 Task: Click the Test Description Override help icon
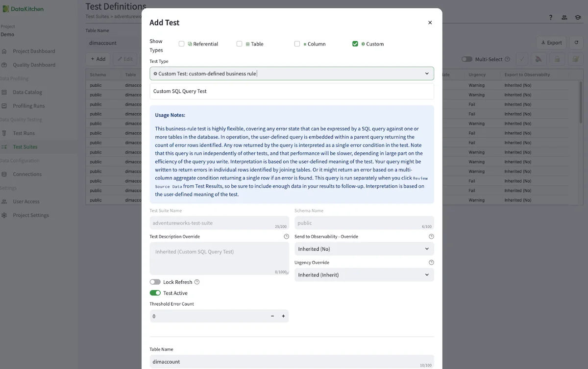(286, 237)
